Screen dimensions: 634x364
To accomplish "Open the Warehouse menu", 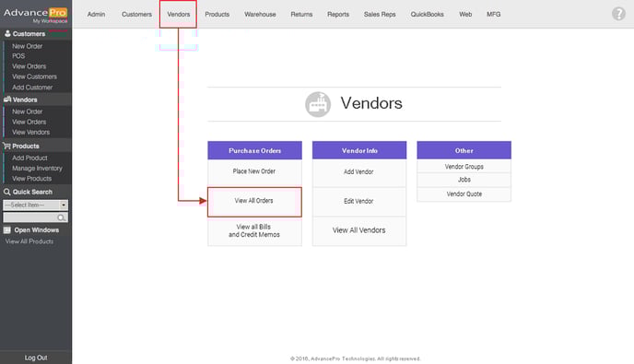I will tap(260, 14).
